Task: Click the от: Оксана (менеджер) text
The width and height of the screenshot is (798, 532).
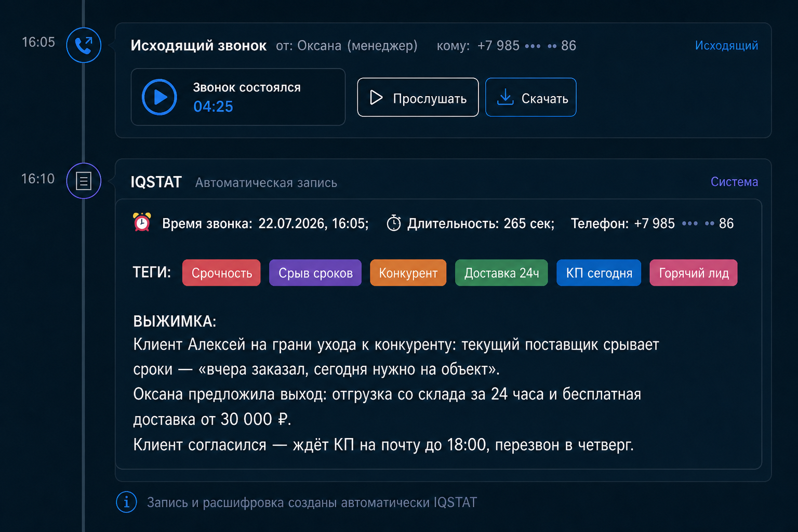Action: point(347,46)
